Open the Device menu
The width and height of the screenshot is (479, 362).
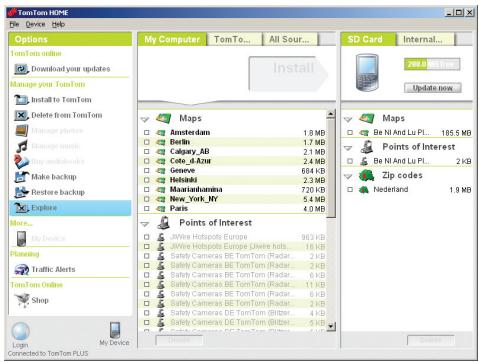pyautogui.click(x=35, y=24)
